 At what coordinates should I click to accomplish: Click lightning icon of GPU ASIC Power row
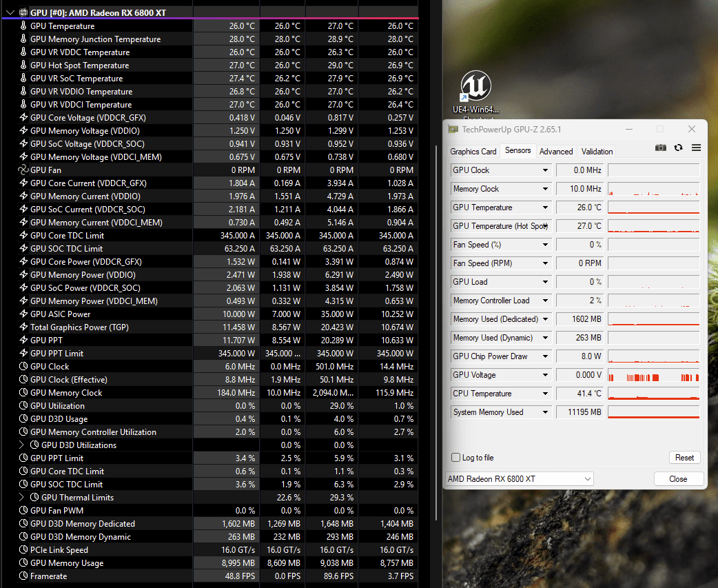pos(23,314)
